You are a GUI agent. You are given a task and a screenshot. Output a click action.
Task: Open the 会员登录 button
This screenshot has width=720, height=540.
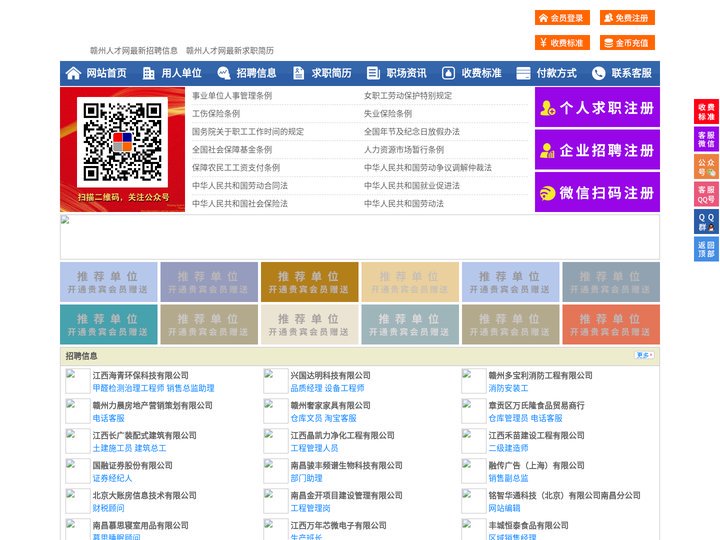(562, 18)
